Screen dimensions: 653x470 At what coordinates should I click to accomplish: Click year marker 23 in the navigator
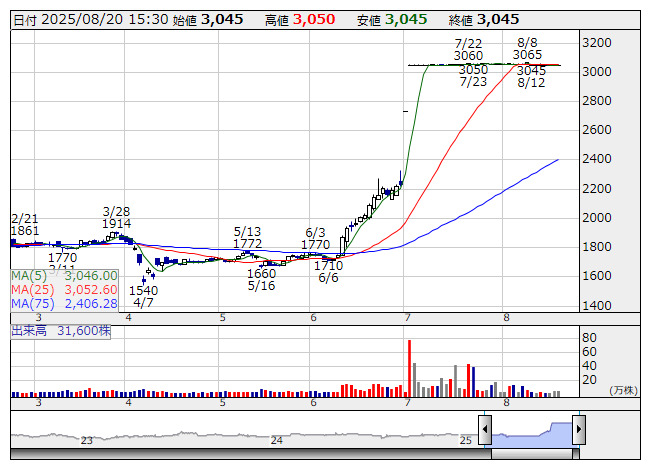[x=86, y=440]
